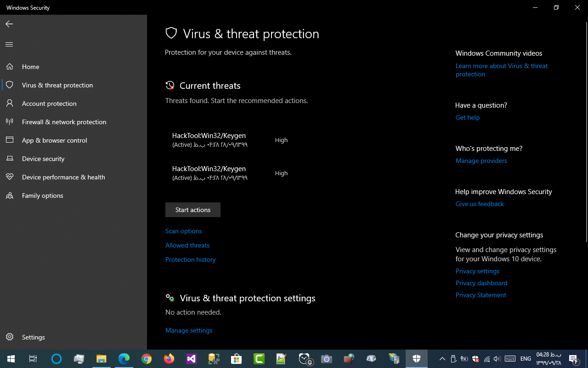The width and height of the screenshot is (588, 368).
Task: Click 'Threats found. Start the recommended actions.' text
Action: tap(237, 100)
